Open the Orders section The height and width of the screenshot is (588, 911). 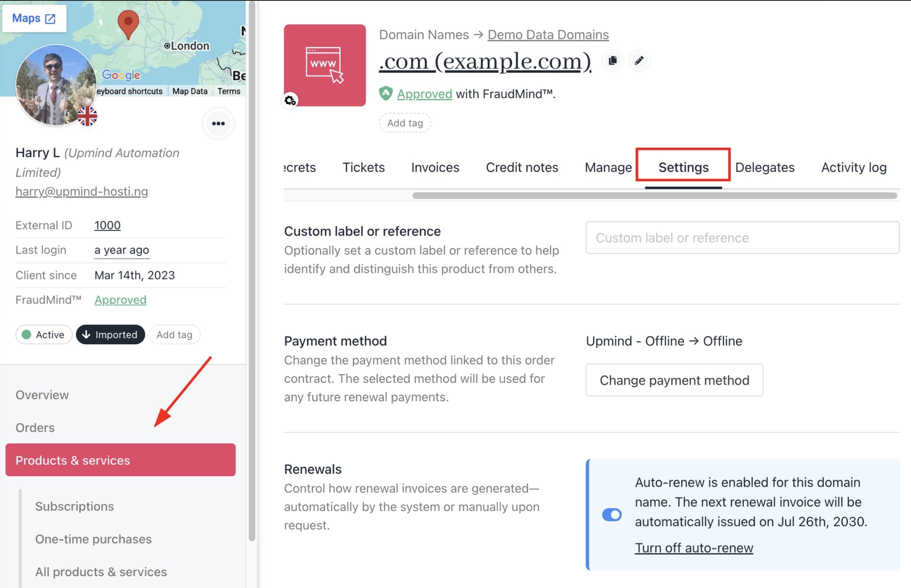tap(35, 428)
